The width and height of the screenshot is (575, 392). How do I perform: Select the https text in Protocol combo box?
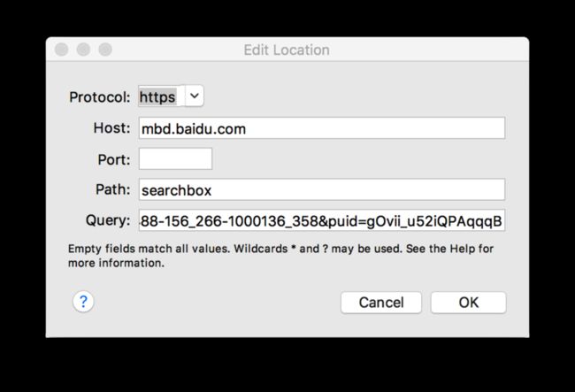click(x=157, y=96)
